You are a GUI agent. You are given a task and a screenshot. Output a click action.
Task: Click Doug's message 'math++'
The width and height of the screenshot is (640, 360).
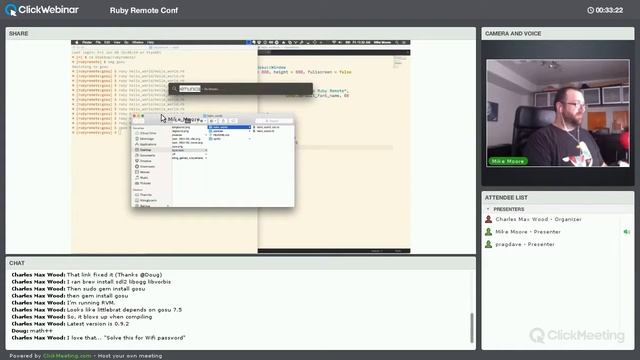pyautogui.click(x=41, y=331)
